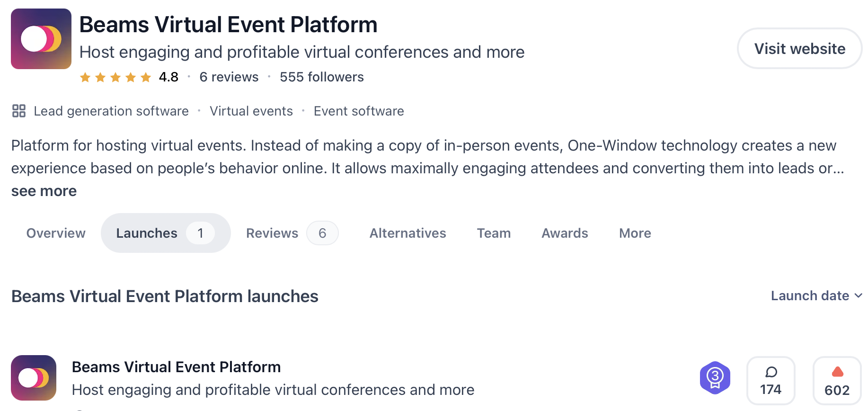Open the Event software category
This screenshot has width=868, height=411.
359,111
